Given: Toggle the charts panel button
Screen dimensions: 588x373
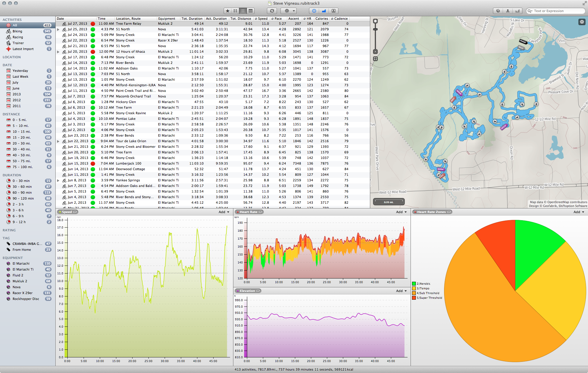Looking at the screenshot, I should [324, 11].
